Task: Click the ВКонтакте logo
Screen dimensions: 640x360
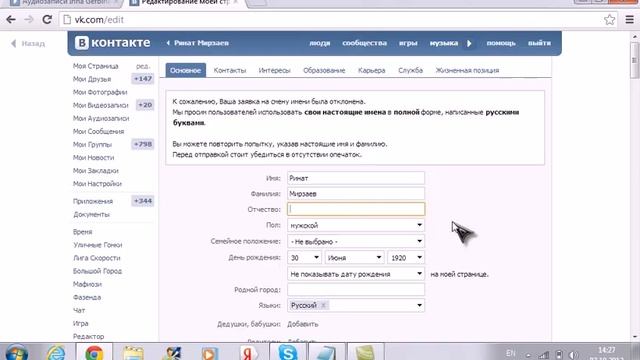Action: click(x=113, y=43)
